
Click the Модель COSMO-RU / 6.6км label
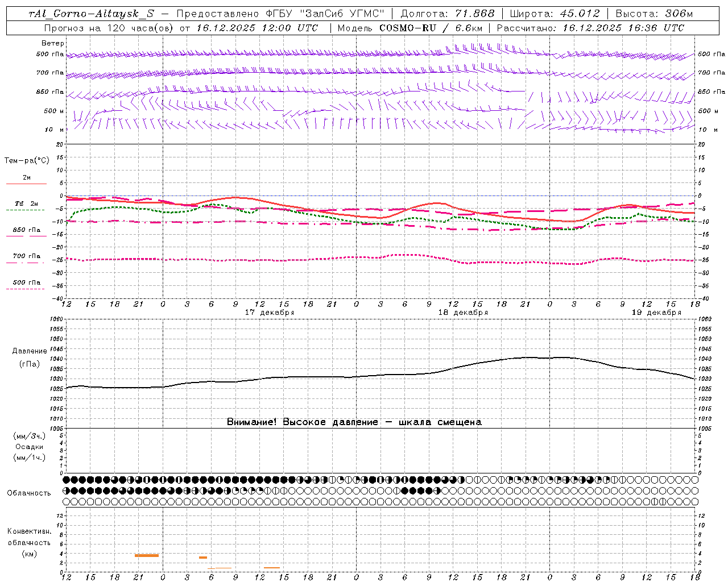410,28
